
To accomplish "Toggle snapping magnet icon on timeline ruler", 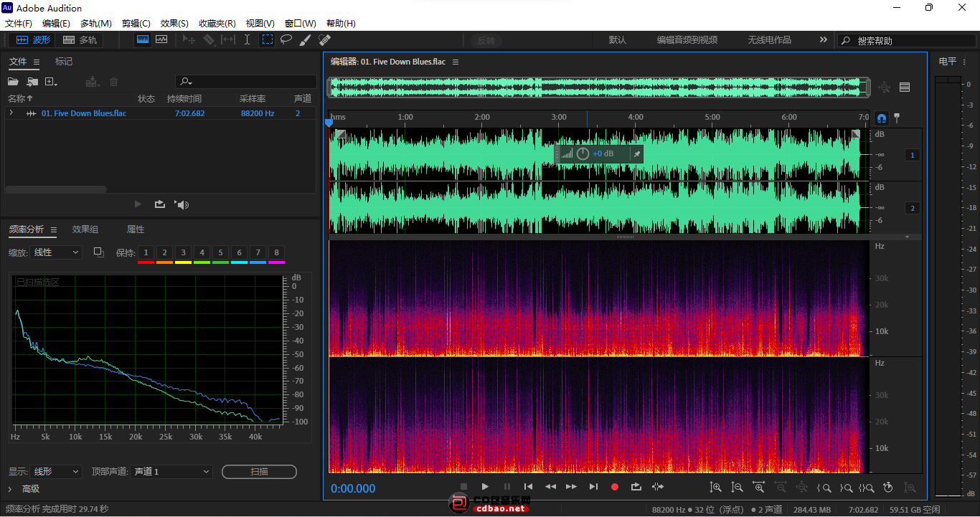I will click(882, 118).
